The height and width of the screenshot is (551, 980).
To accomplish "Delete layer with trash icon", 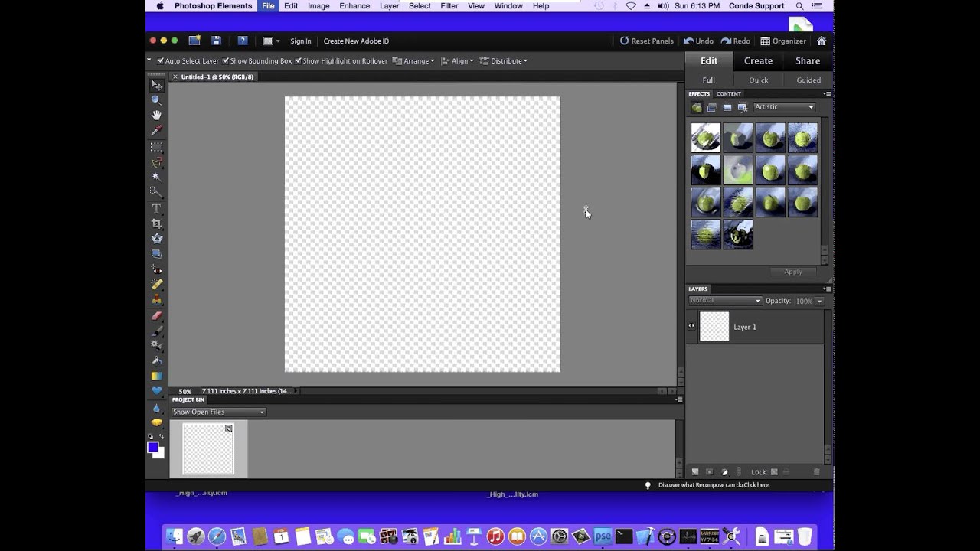I will click(x=816, y=472).
